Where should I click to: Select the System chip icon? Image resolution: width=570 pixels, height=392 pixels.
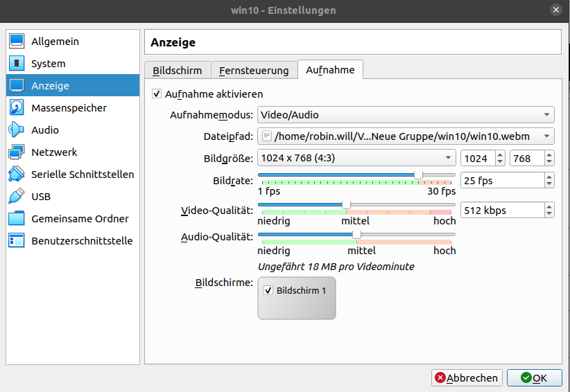tap(17, 64)
